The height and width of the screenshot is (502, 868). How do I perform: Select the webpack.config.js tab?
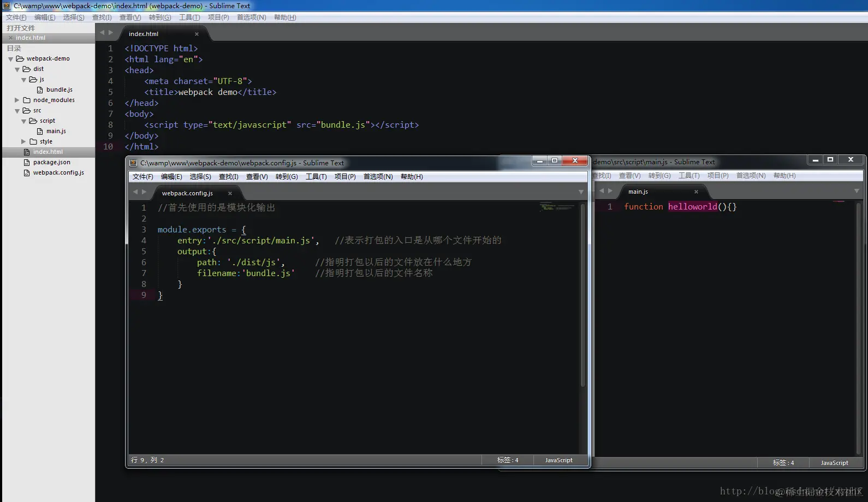(x=187, y=194)
